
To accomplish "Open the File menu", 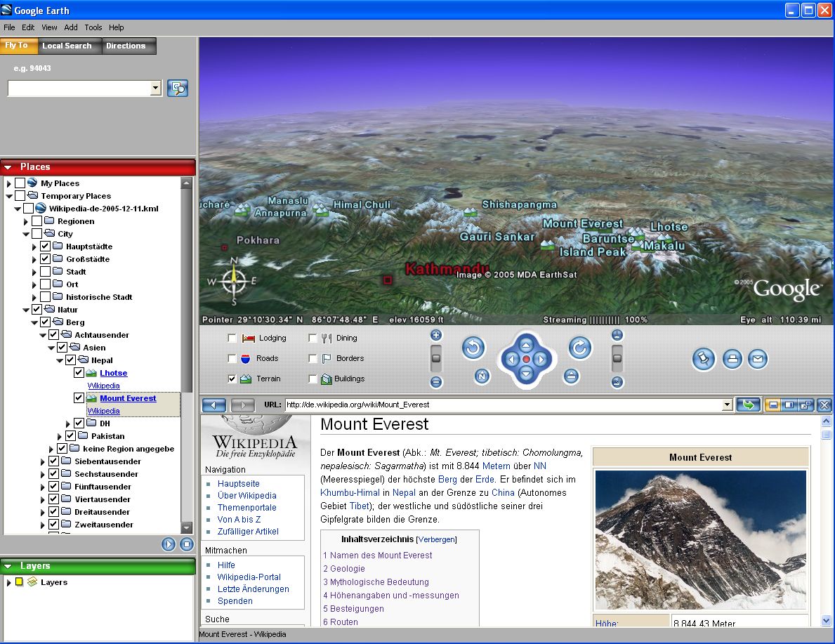I will [9, 27].
